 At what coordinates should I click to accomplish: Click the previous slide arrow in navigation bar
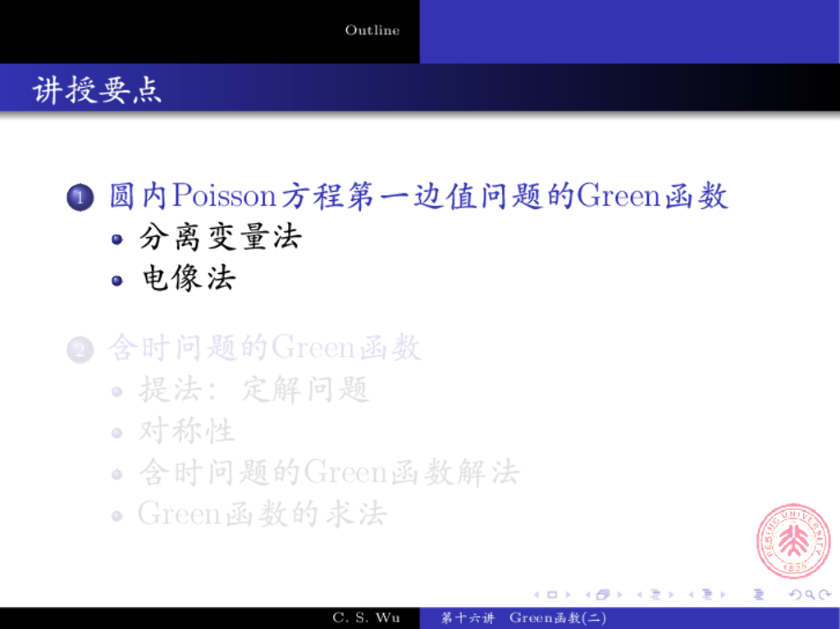coord(537,595)
